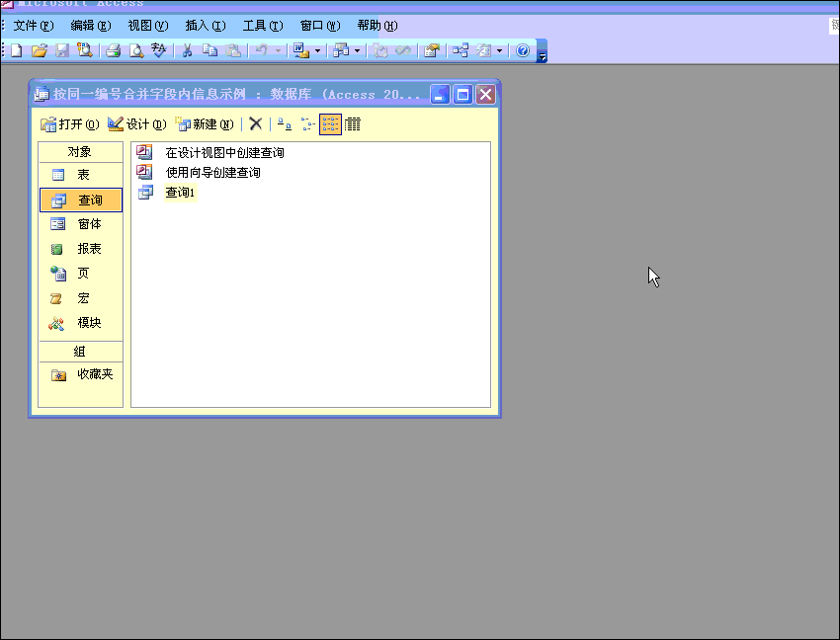
Task: Click the 设计(D) design button
Action: 137,124
